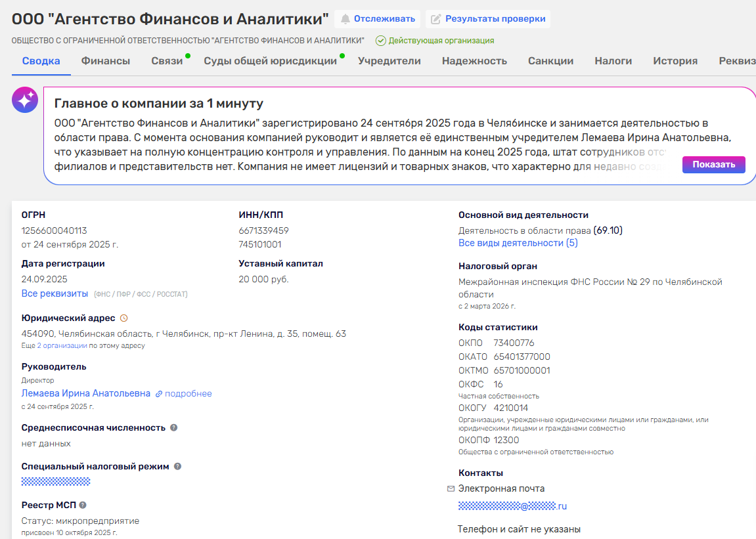Click the Показать button in summary

coord(713,164)
